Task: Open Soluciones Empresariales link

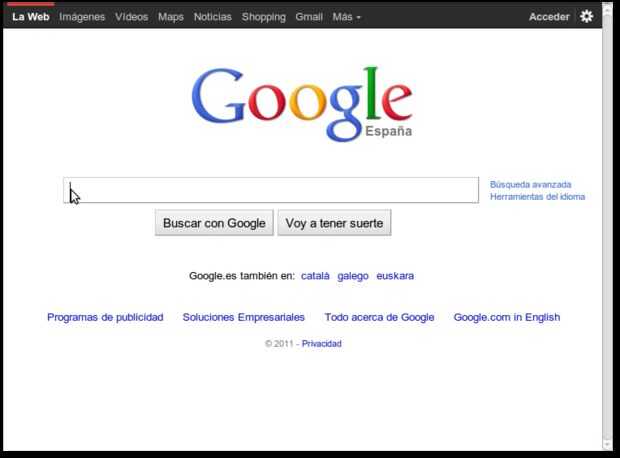Action: 244,317
